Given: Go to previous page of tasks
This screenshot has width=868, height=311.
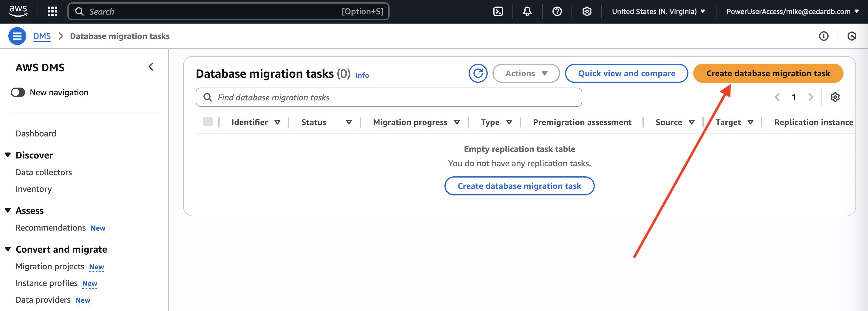Looking at the screenshot, I should [777, 97].
